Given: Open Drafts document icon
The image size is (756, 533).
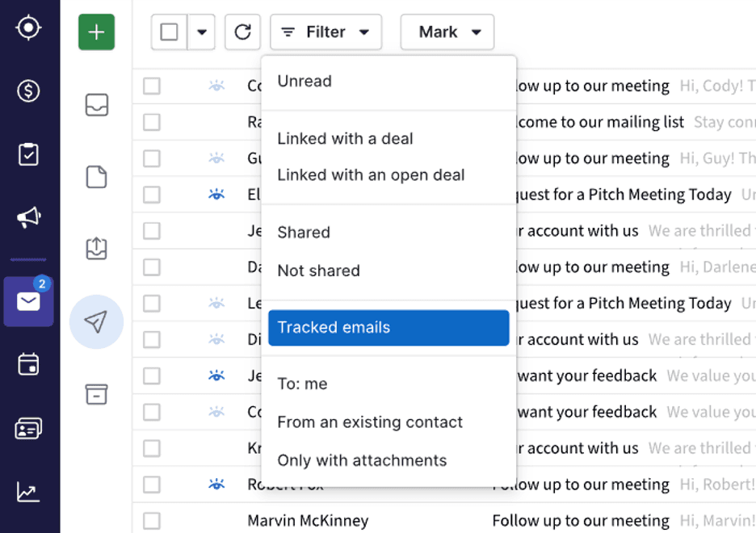Looking at the screenshot, I should click(96, 177).
